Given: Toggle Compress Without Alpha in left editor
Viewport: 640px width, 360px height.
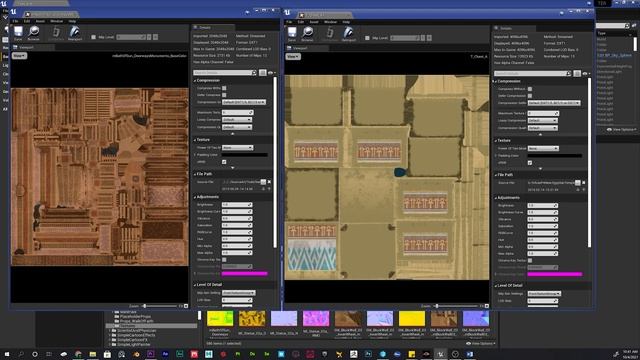Looking at the screenshot, I should (x=224, y=88).
